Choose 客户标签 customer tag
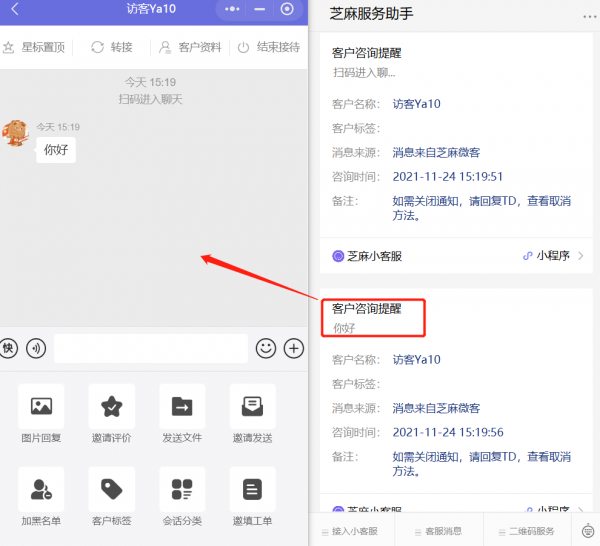The image size is (600, 546). click(x=111, y=497)
